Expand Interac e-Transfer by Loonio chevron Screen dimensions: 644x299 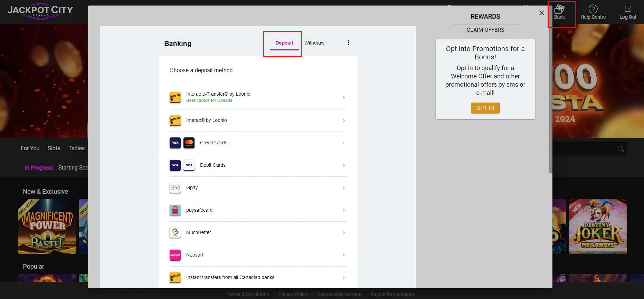pos(343,98)
